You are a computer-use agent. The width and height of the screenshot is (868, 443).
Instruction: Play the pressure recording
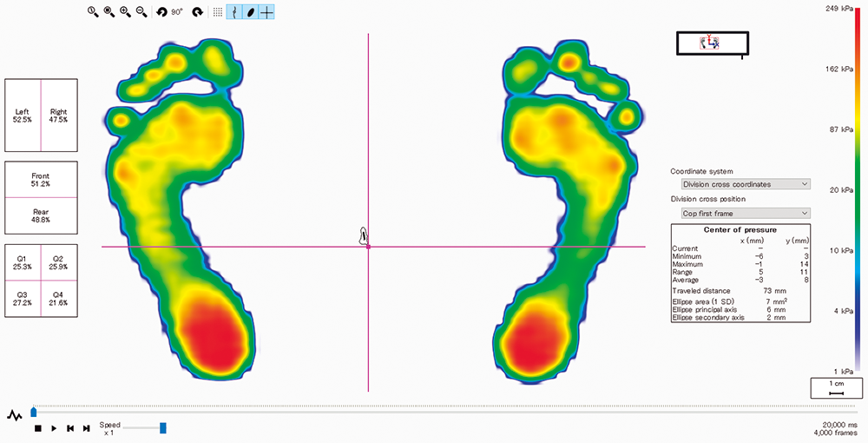54,428
